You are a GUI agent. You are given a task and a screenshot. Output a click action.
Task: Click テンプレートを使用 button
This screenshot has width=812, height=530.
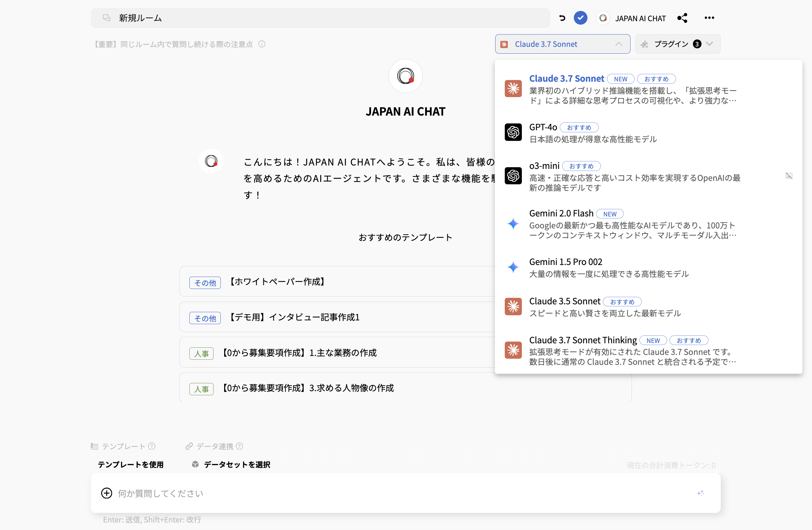pos(131,464)
